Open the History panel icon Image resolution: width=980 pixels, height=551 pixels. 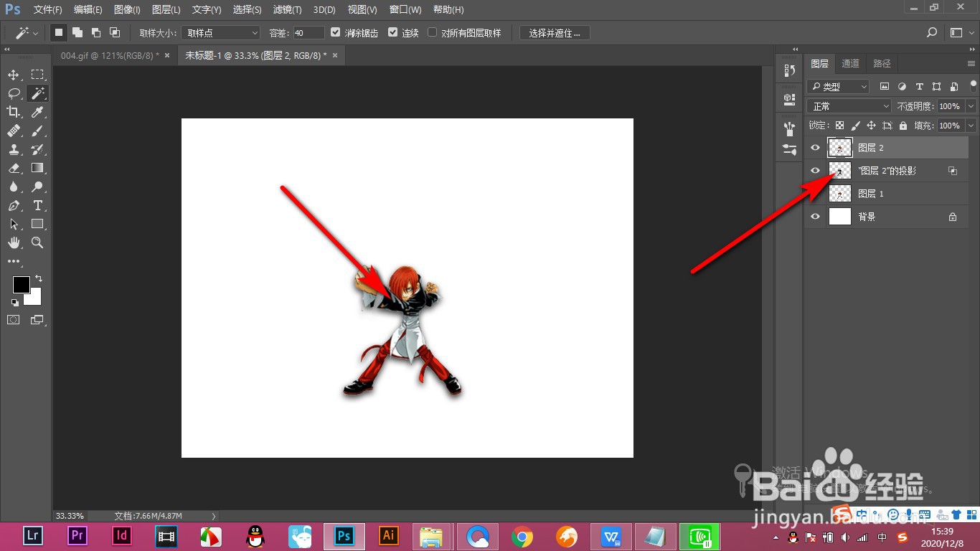coord(789,70)
